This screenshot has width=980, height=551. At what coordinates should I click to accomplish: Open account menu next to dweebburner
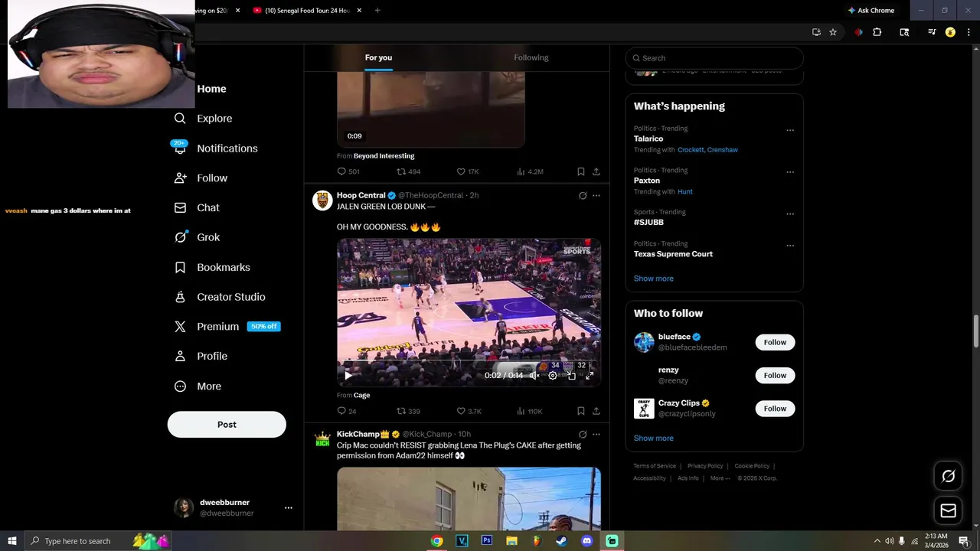[x=289, y=507]
